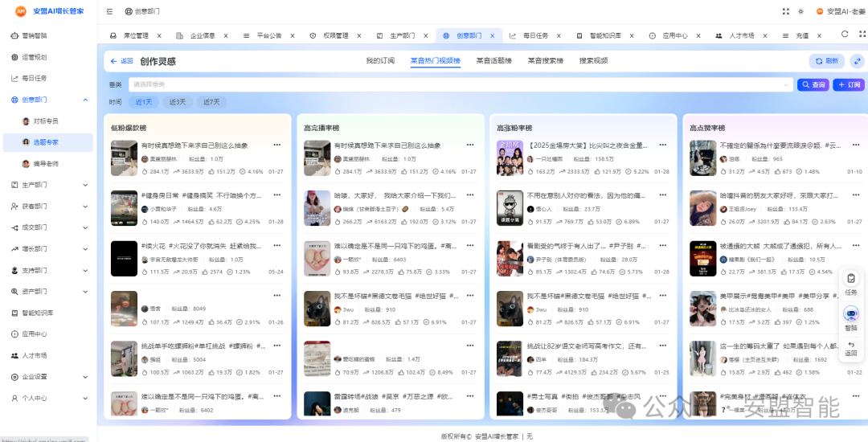Open 人才市场 in the left sidebar
Screen dimensions: 868x442
pyautogui.click(x=36, y=355)
